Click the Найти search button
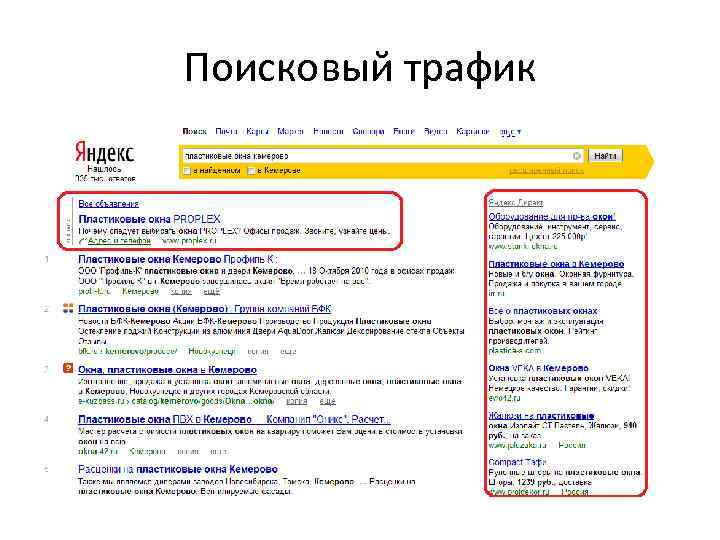720x540 pixels. pos(605,156)
